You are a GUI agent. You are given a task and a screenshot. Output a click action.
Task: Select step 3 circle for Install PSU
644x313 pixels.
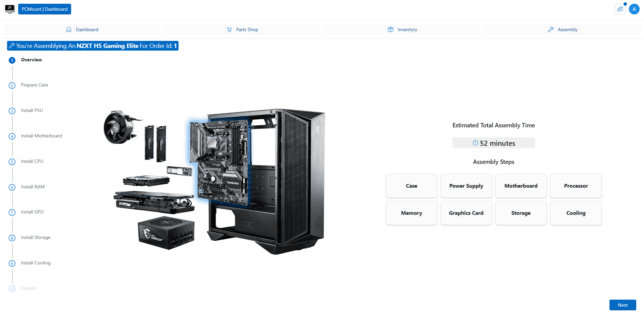pyautogui.click(x=12, y=111)
